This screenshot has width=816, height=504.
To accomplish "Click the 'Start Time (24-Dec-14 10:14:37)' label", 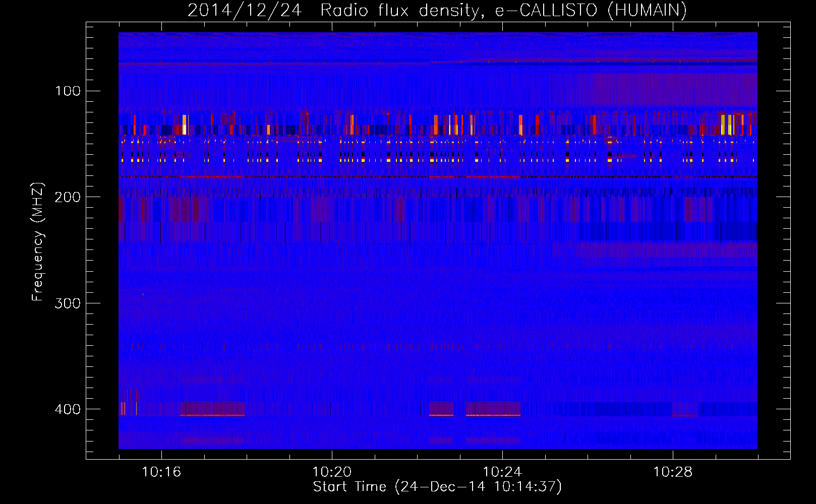I will coord(437,487).
